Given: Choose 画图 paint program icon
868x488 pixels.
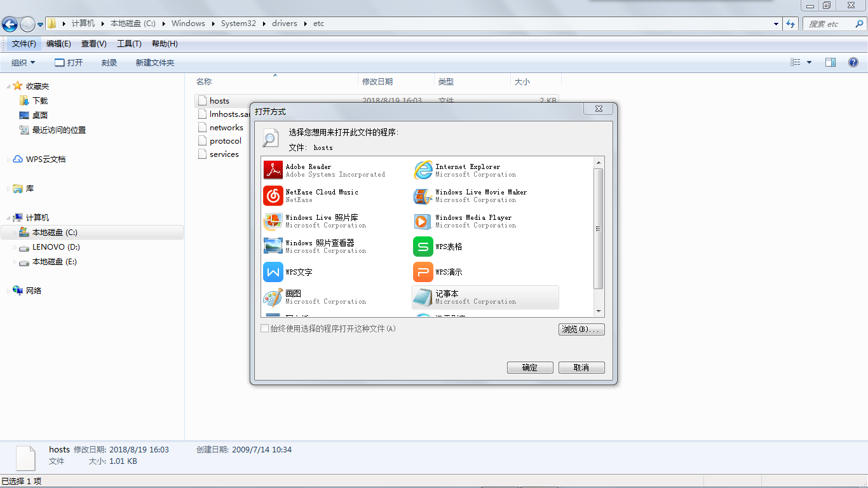Looking at the screenshot, I should pos(273,297).
